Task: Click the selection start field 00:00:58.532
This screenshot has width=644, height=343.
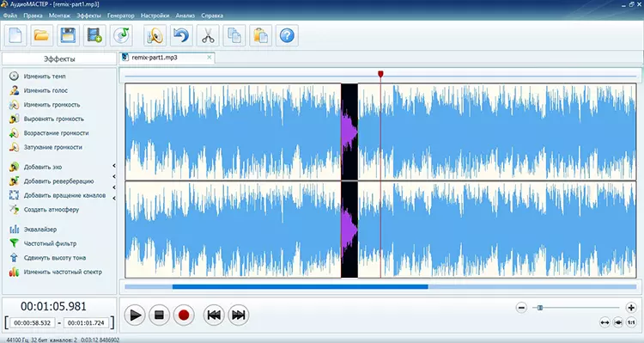Action: click(33, 323)
